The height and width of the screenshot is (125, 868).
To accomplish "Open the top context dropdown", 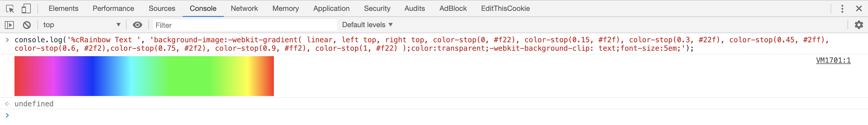I will tap(81, 25).
